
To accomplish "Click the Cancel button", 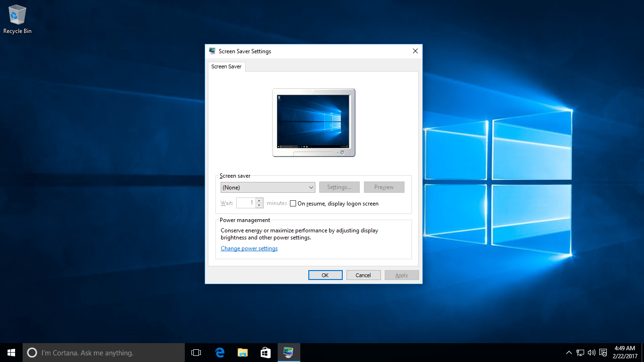I will pos(363,275).
